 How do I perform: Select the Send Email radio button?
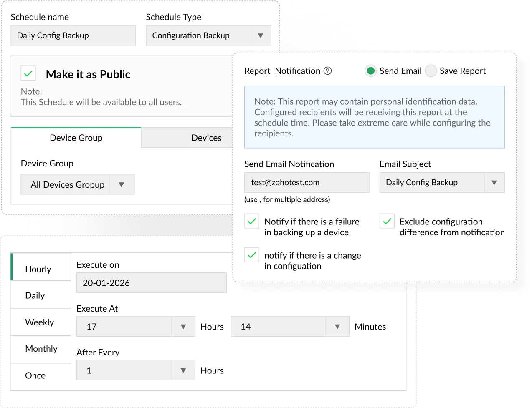[x=371, y=71]
